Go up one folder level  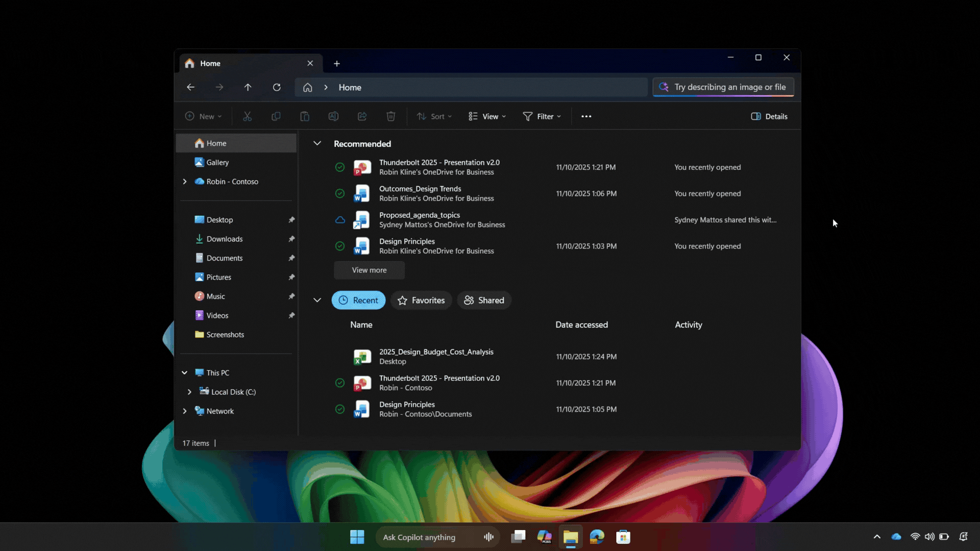pyautogui.click(x=248, y=87)
